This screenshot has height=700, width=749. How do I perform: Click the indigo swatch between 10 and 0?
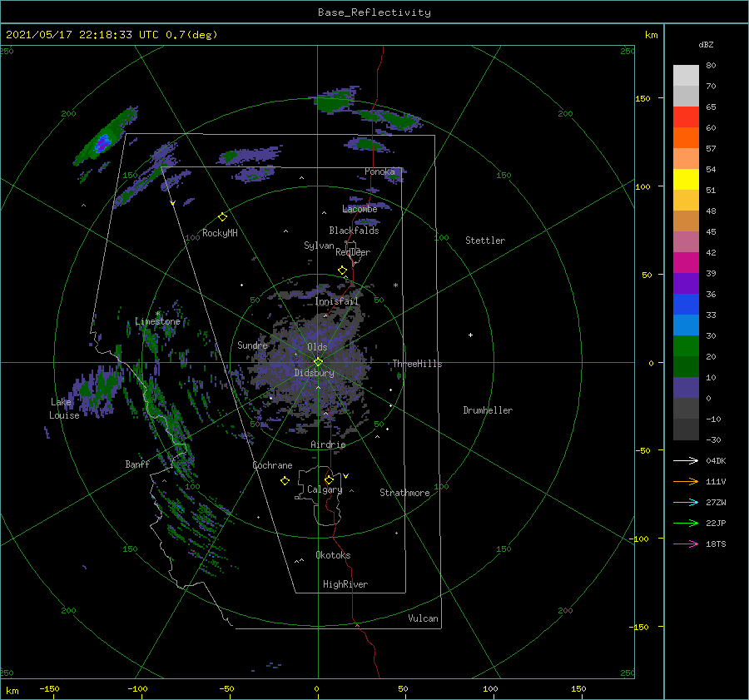coord(686,388)
